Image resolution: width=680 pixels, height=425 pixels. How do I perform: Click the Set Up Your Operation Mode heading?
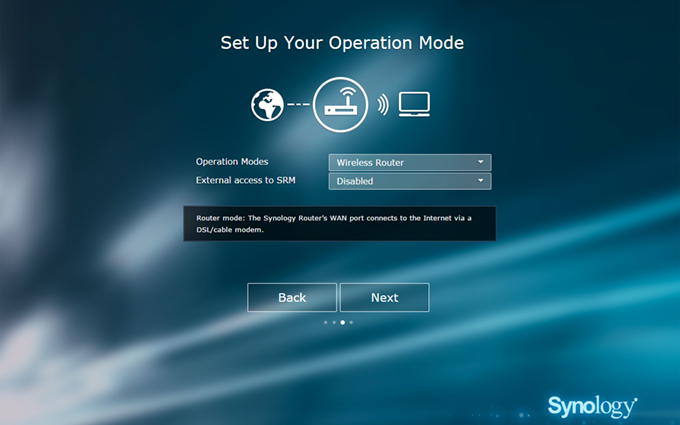point(342,43)
